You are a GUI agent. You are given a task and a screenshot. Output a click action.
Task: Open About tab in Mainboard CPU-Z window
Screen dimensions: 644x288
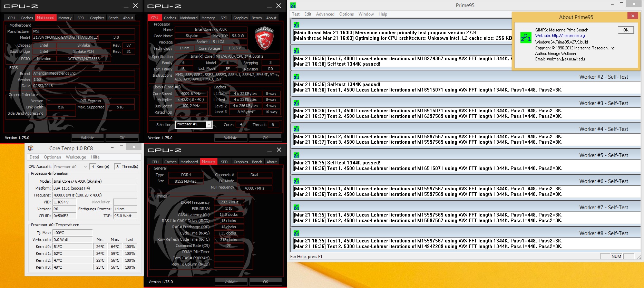(x=128, y=18)
